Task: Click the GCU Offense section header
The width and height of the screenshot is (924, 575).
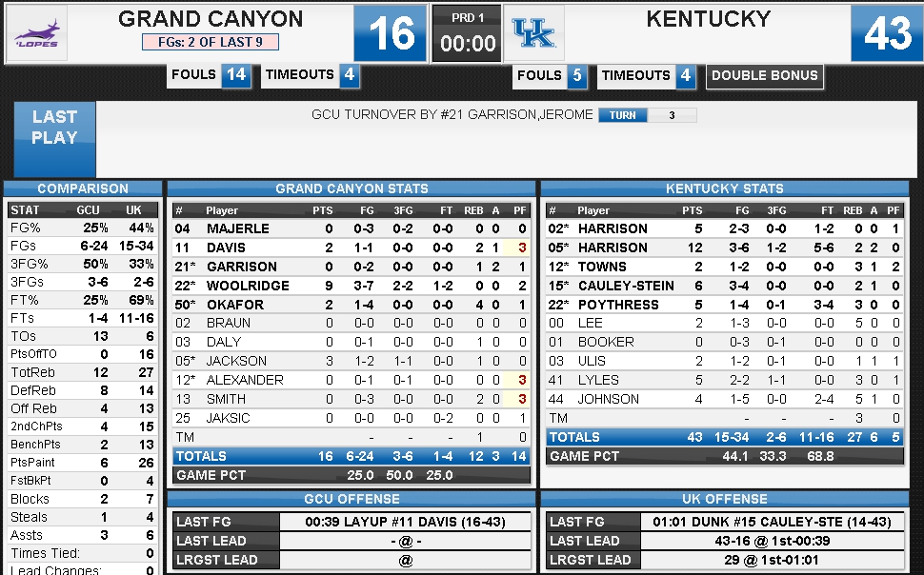Action: pos(352,499)
